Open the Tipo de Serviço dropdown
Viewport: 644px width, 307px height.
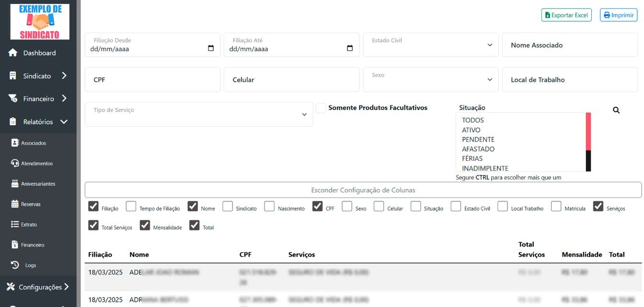pyautogui.click(x=198, y=114)
